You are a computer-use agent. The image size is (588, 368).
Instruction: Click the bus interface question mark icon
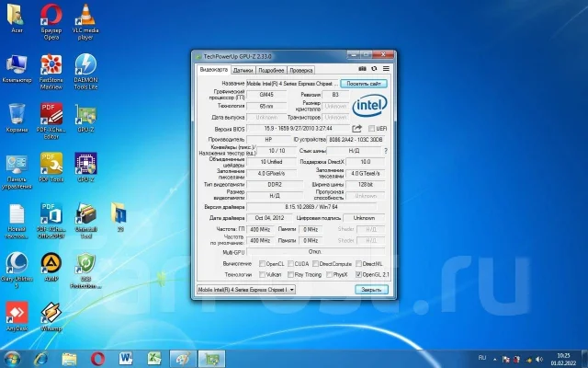click(x=386, y=151)
